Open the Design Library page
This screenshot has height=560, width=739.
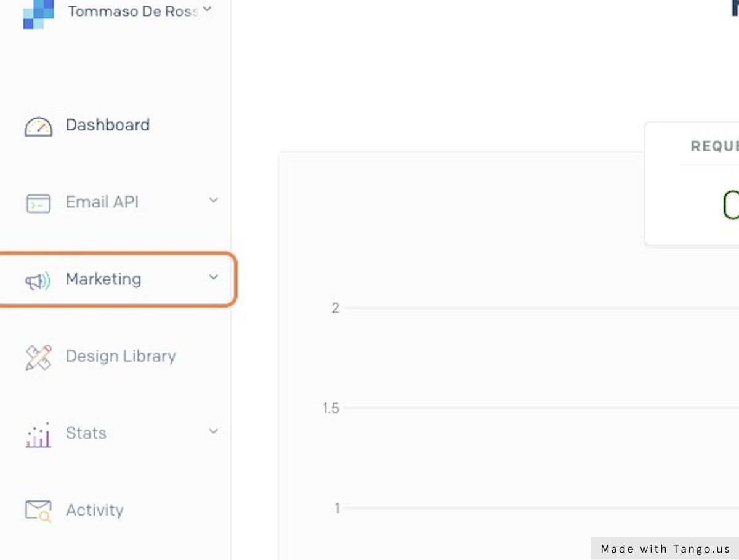(121, 356)
